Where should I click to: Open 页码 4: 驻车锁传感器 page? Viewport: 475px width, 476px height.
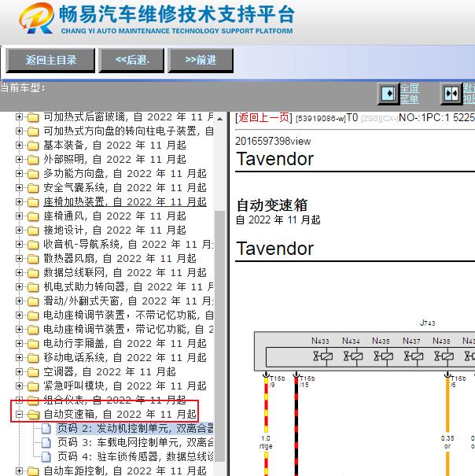pos(135,456)
